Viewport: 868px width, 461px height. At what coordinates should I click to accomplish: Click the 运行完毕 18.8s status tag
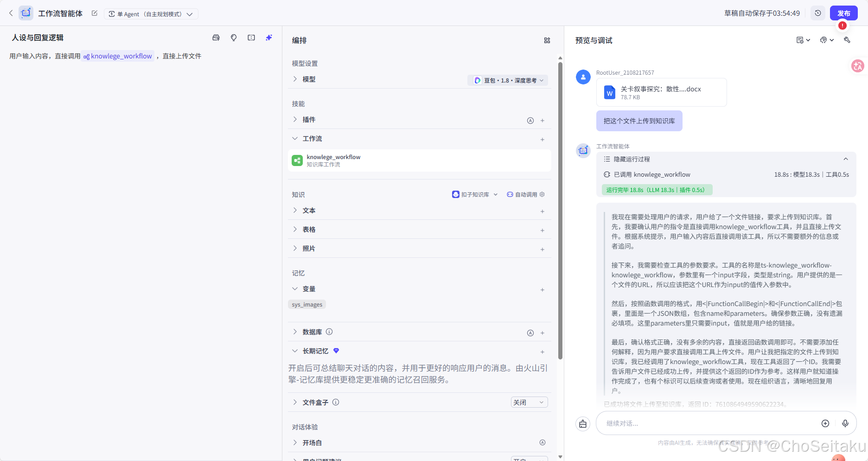pyautogui.click(x=657, y=190)
